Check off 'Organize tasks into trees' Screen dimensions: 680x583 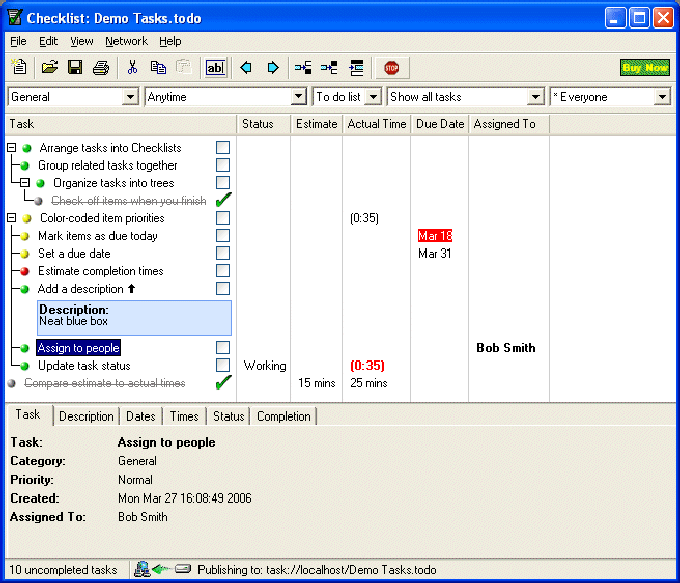click(223, 183)
